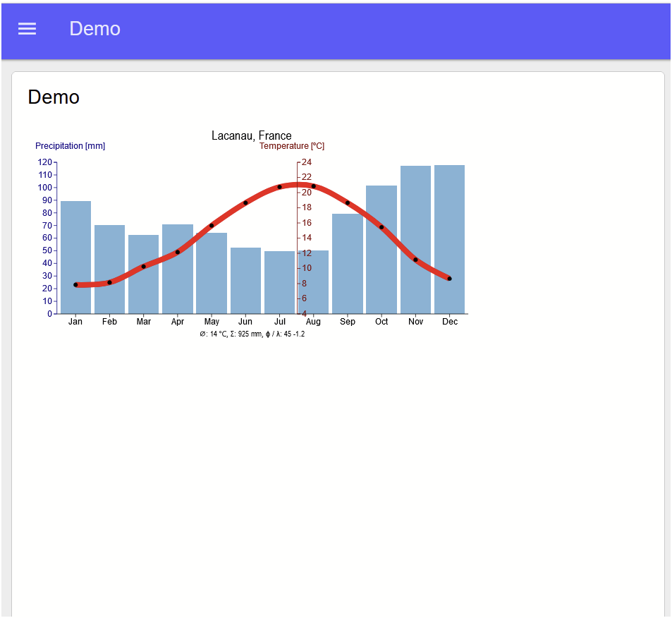Viewport: 672px width, 618px height.
Task: Click the November precipitation bar
Action: click(x=416, y=240)
